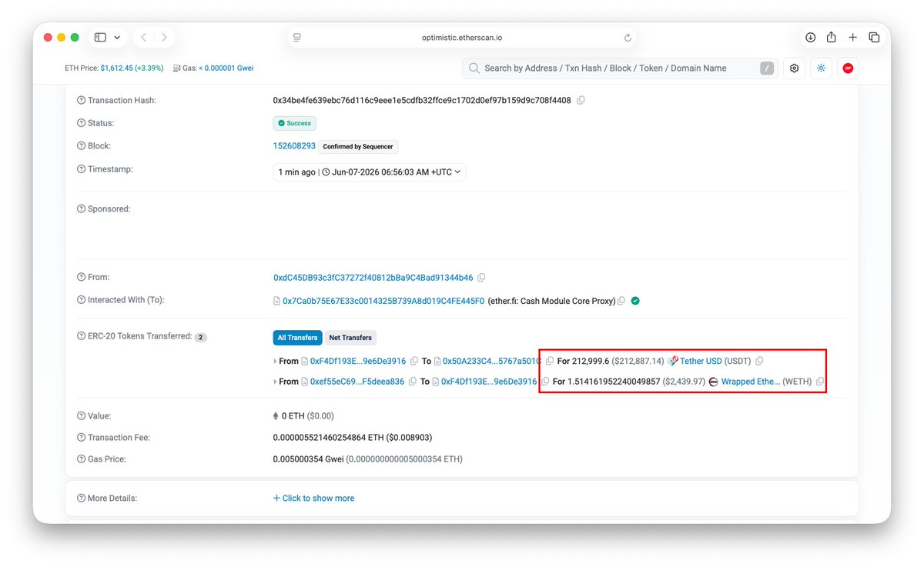Open help for More Details
924x567 pixels.
pyautogui.click(x=82, y=499)
